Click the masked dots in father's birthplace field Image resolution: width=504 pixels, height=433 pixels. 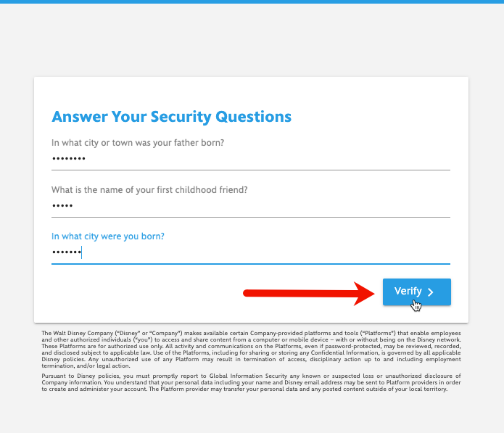[69, 159]
